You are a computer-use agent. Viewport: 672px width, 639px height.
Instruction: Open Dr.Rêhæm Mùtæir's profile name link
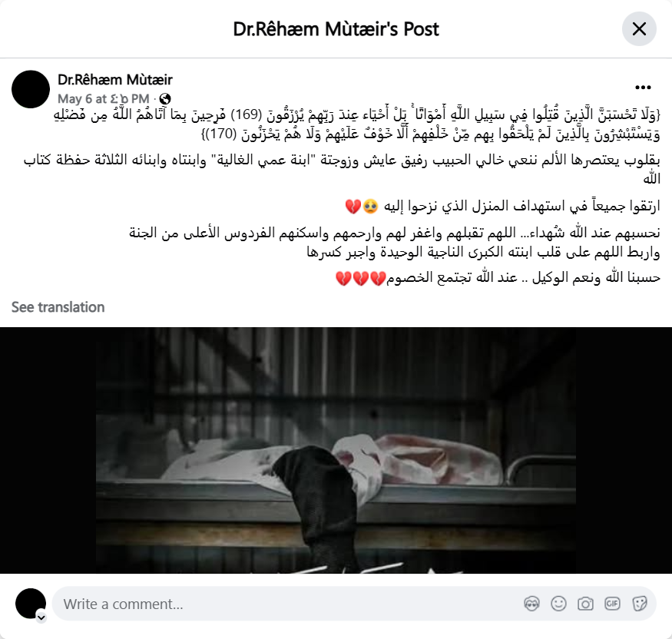[x=115, y=80]
